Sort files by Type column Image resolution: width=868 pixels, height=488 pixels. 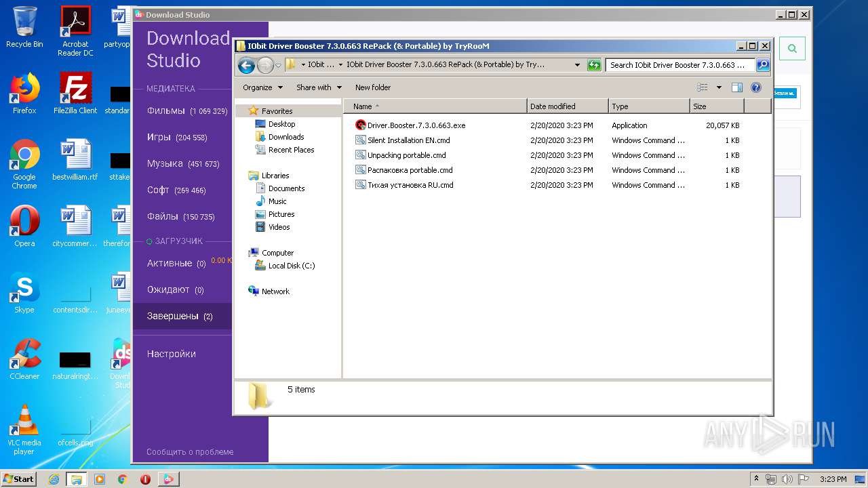[x=649, y=106]
